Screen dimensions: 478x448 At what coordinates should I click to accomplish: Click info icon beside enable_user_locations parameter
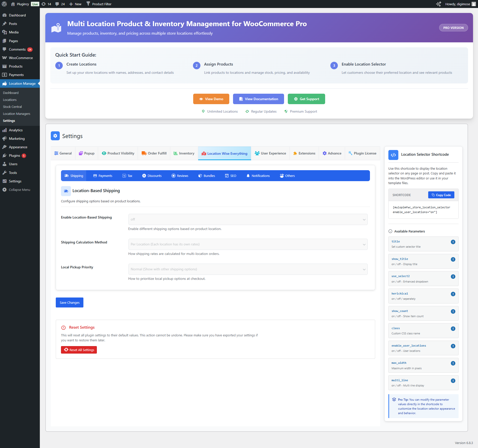pyautogui.click(x=453, y=346)
